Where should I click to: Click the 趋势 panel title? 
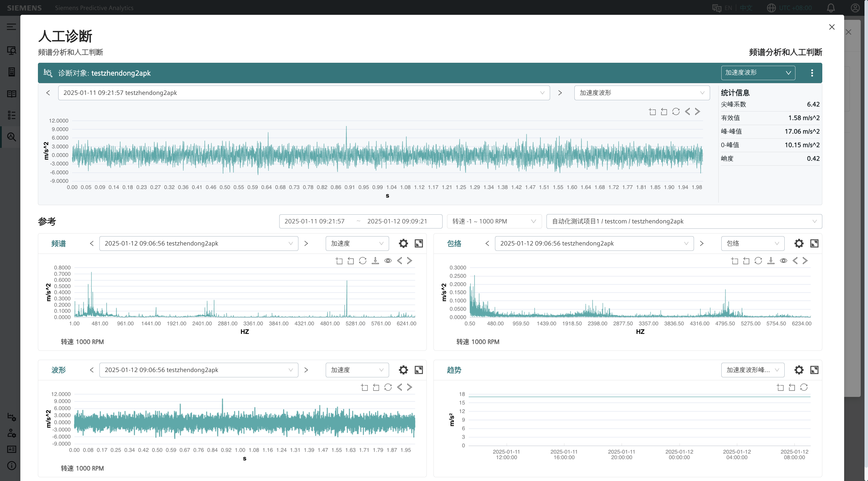pos(454,370)
